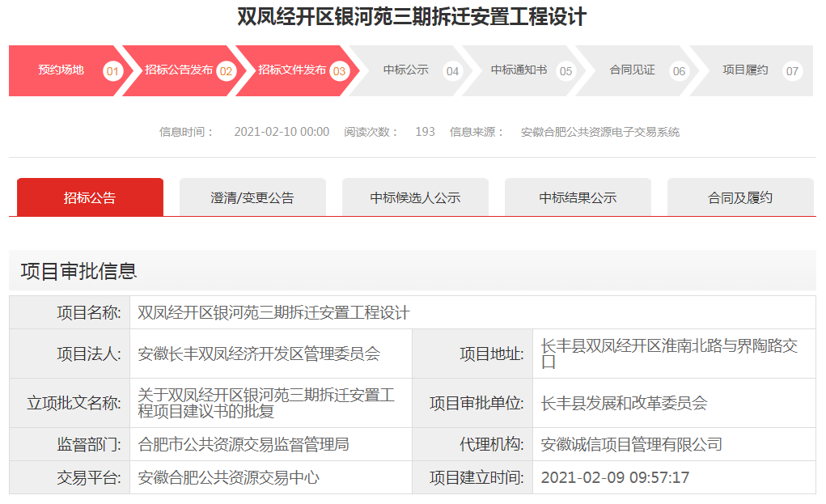Click the 05 step number circle
The width and height of the screenshot is (826, 504).
pyautogui.click(x=565, y=71)
